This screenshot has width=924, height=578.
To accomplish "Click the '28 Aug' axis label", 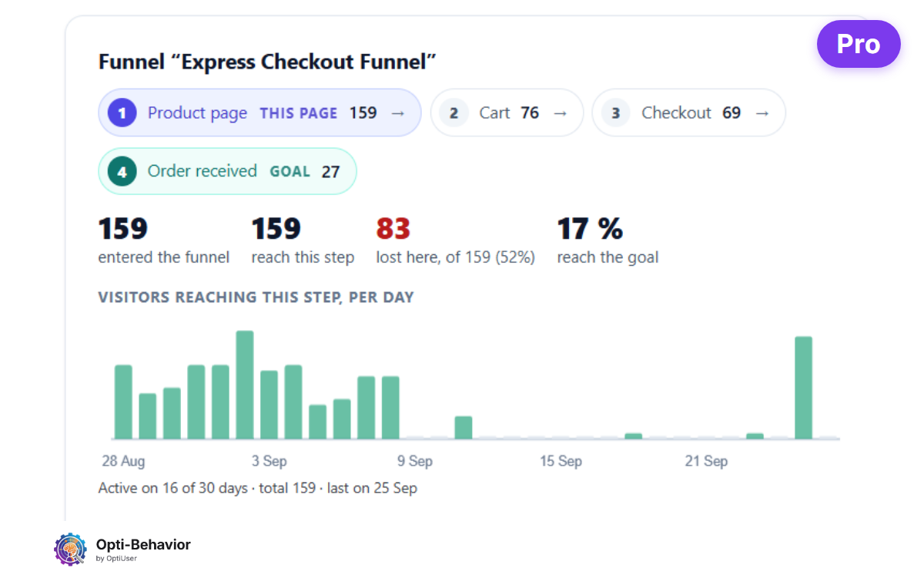I will pos(123,462).
